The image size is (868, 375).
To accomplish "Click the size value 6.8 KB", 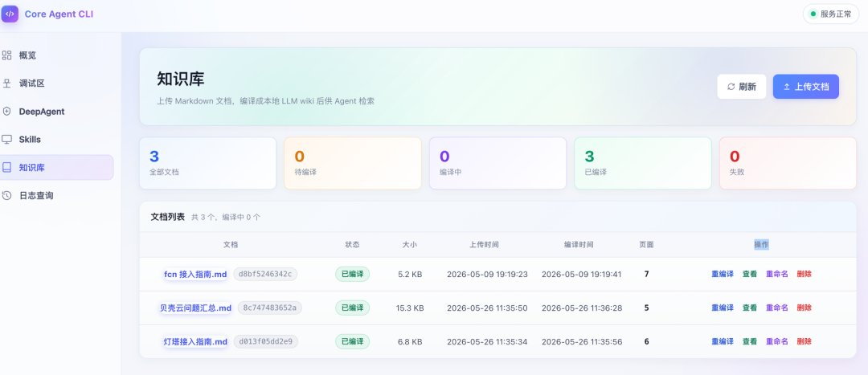I will (410, 342).
